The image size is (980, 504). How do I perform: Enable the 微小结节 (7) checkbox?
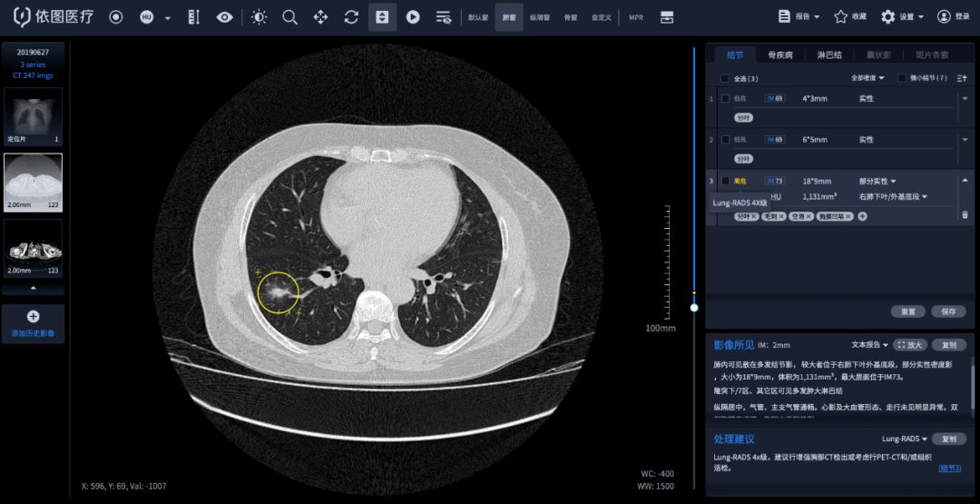pyautogui.click(x=901, y=78)
